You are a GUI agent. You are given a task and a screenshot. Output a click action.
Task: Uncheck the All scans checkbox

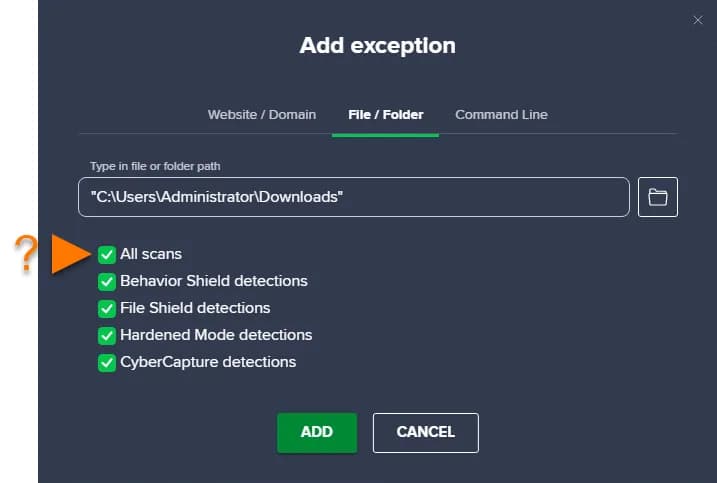pyautogui.click(x=107, y=255)
